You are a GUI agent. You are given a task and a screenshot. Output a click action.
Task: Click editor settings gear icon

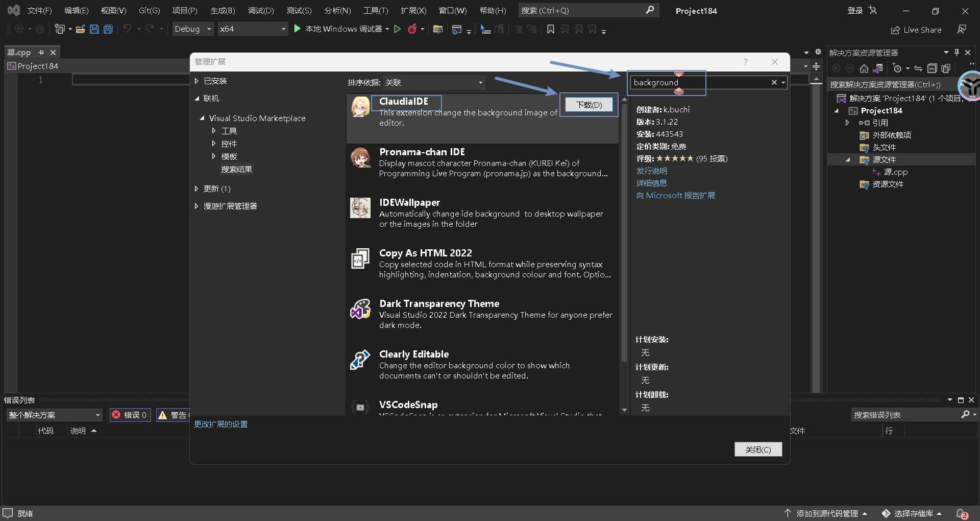coord(818,52)
